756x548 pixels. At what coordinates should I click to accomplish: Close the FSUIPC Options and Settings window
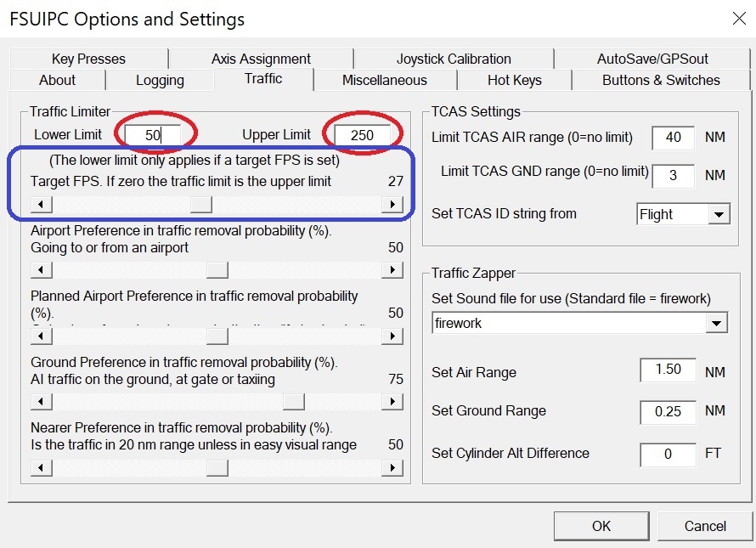pyautogui.click(x=739, y=19)
